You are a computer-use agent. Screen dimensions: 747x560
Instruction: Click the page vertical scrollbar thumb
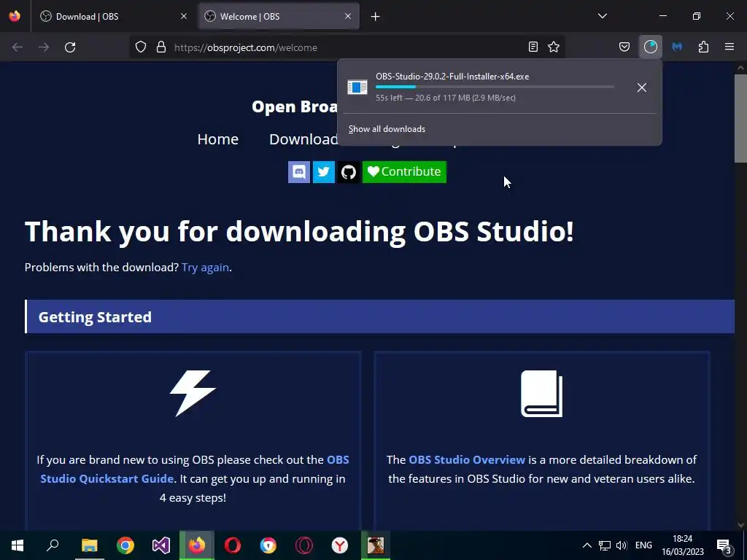click(740, 118)
